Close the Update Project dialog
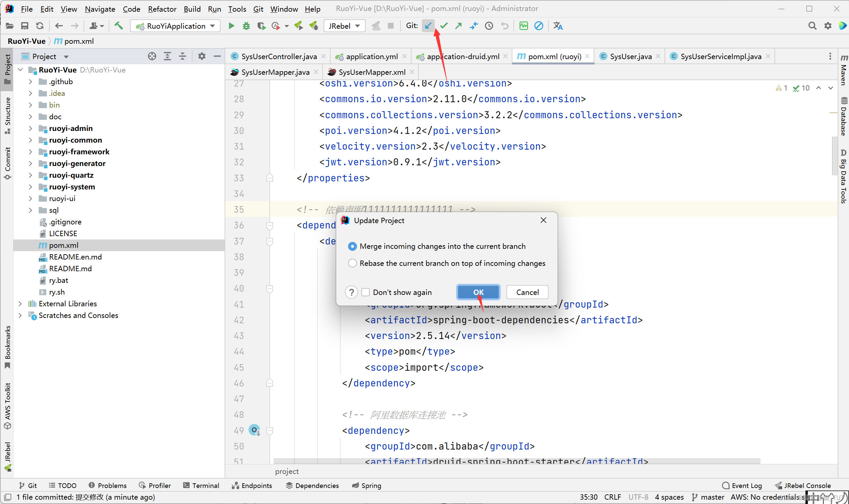This screenshot has width=849, height=504. click(x=543, y=220)
